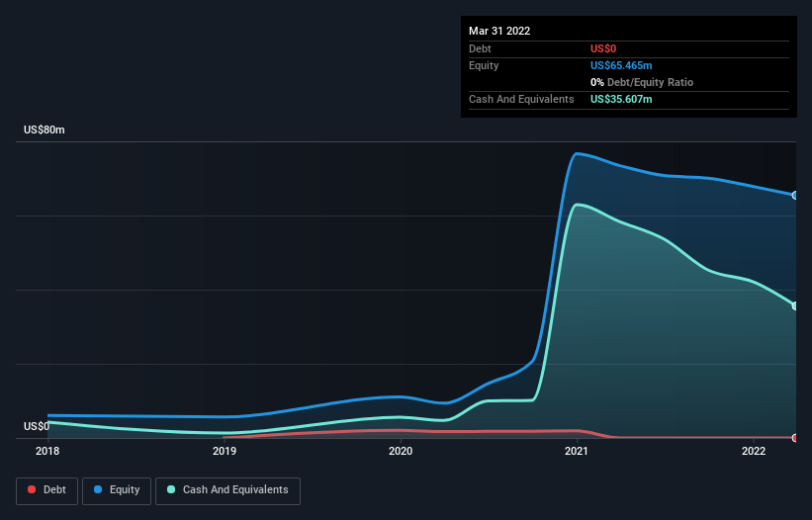Click the teal Cash endpoint marker

coord(795,305)
